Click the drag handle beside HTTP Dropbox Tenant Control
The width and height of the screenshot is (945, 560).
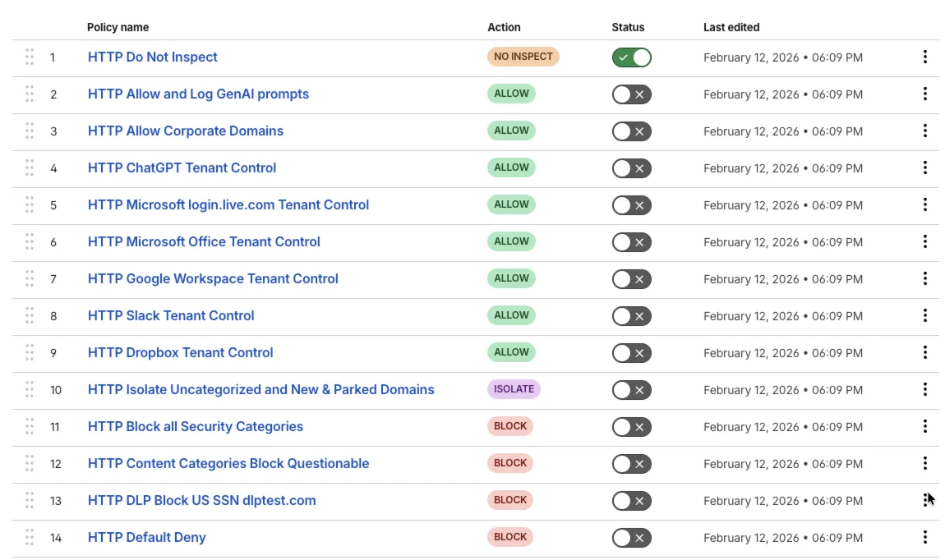[29, 352]
